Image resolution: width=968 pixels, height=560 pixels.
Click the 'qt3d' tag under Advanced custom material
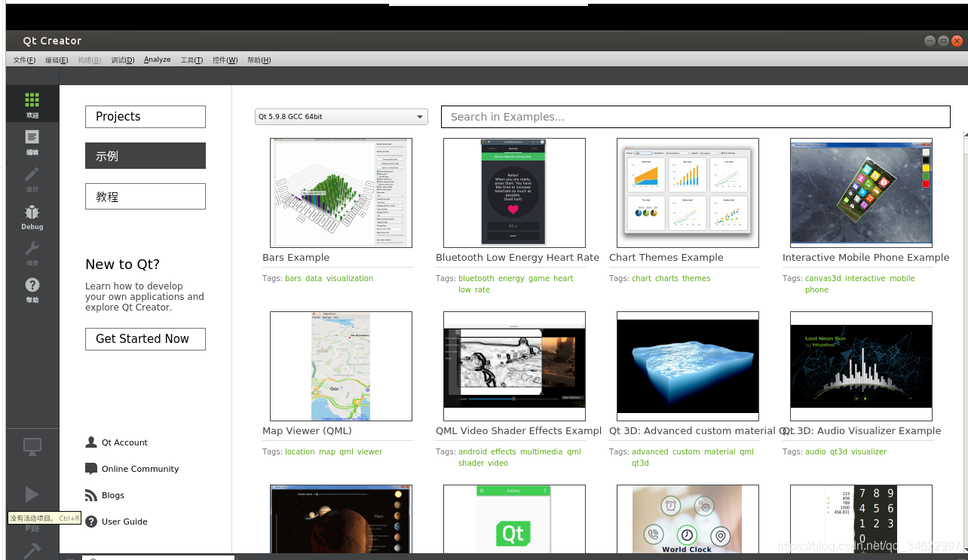(x=640, y=464)
